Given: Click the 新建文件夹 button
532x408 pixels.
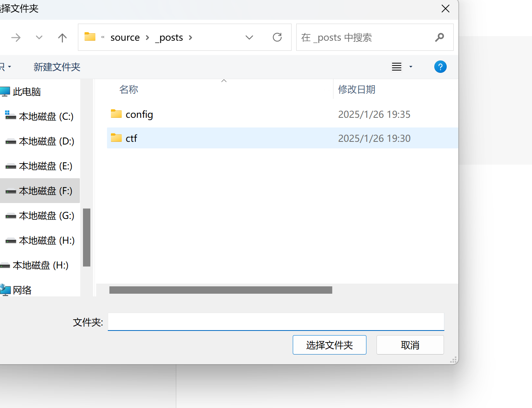Looking at the screenshot, I should point(57,67).
